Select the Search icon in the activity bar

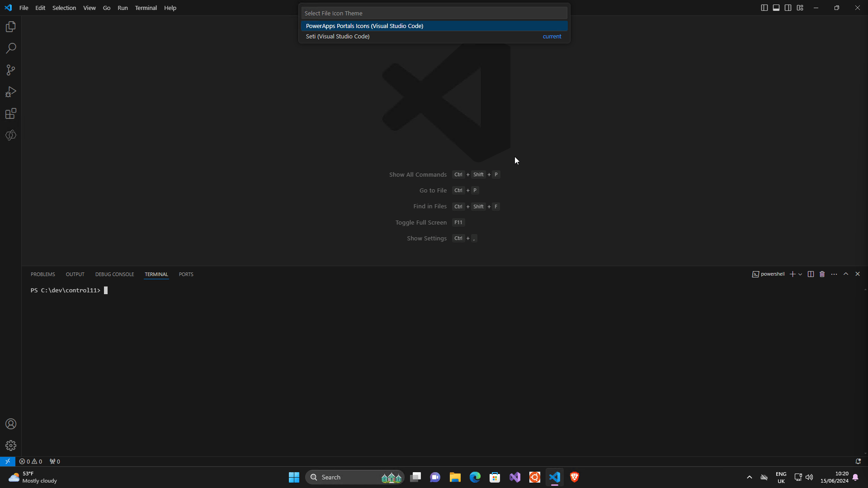point(10,48)
